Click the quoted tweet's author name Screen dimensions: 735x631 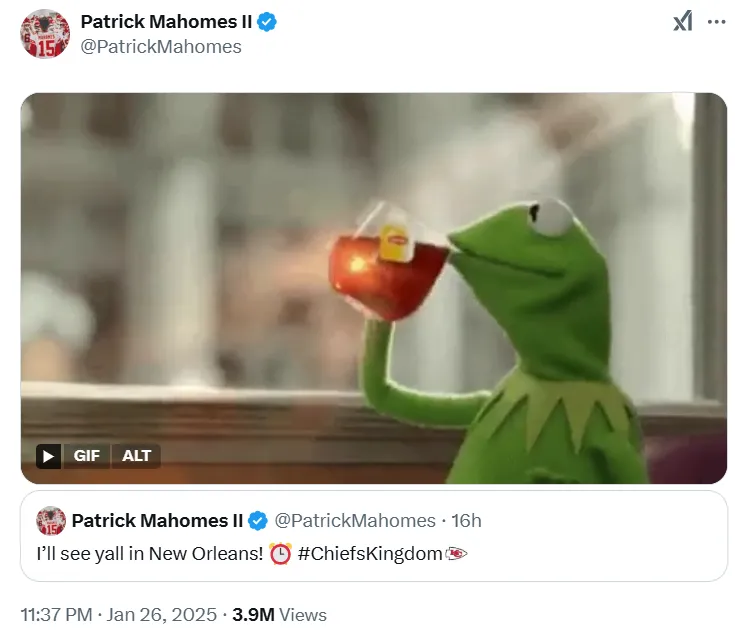point(157,521)
